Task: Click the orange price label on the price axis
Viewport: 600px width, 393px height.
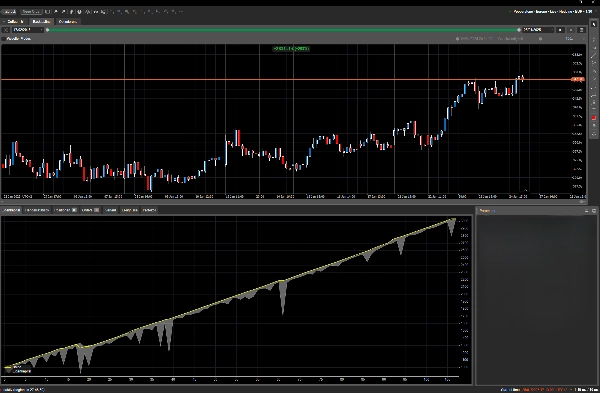Action: (577, 80)
